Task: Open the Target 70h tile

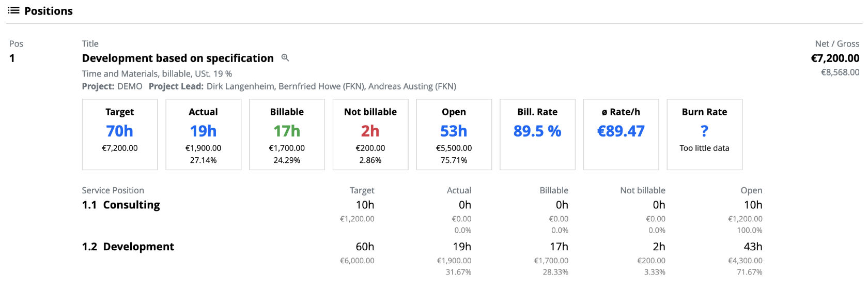Action: click(x=120, y=134)
